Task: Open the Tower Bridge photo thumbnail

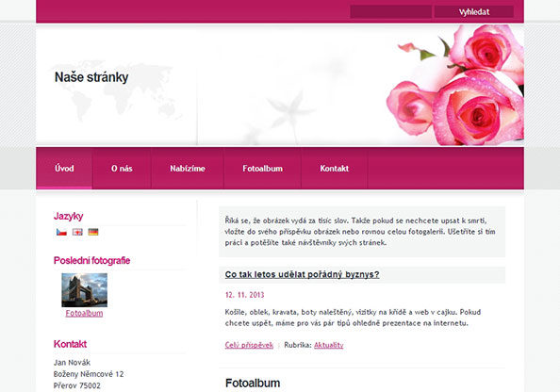Action: click(84, 290)
